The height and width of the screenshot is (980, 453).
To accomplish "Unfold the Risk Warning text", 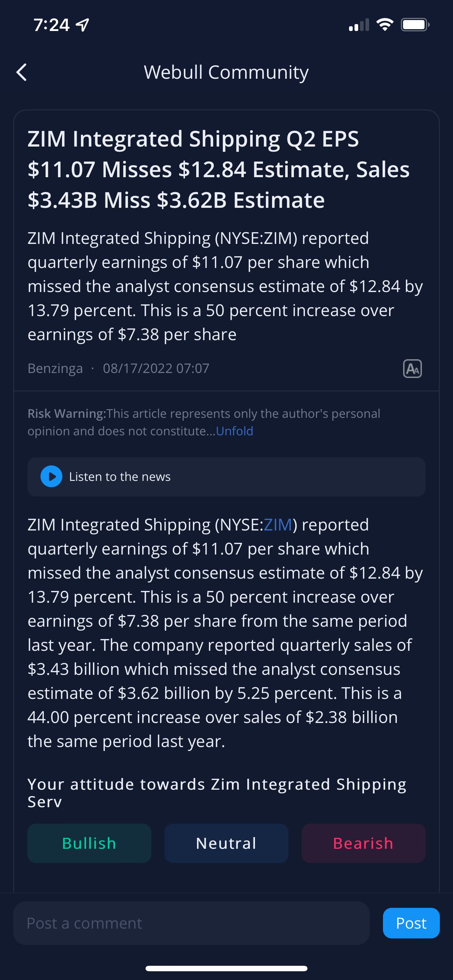I will click(235, 431).
